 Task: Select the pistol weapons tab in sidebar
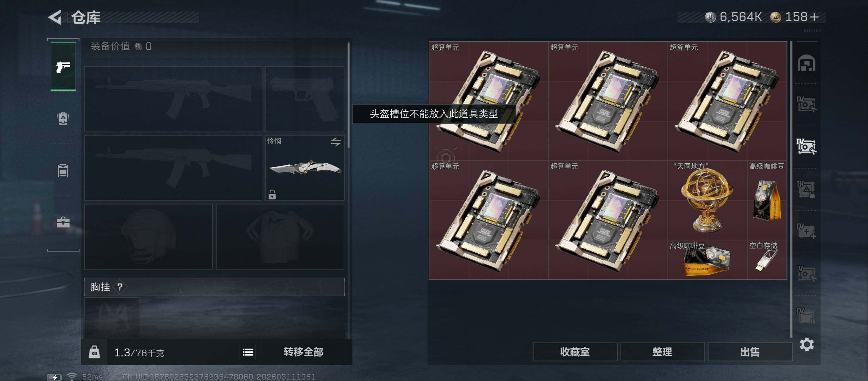(63, 66)
